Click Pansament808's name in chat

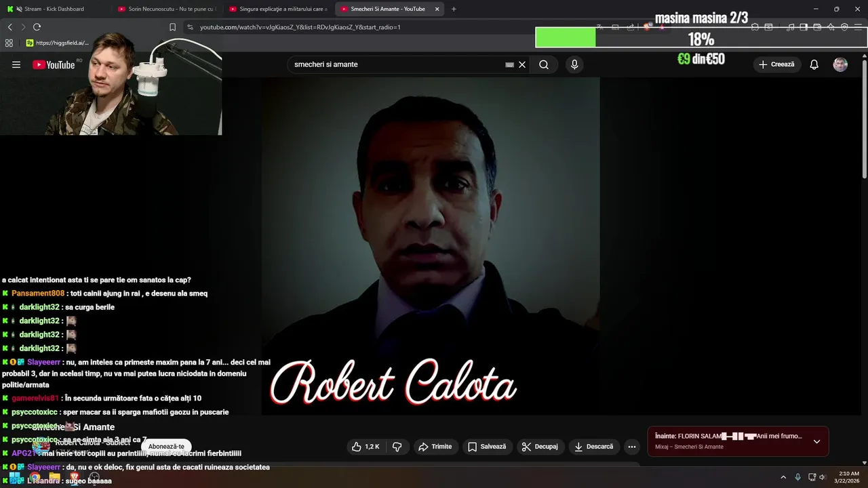tap(38, 293)
